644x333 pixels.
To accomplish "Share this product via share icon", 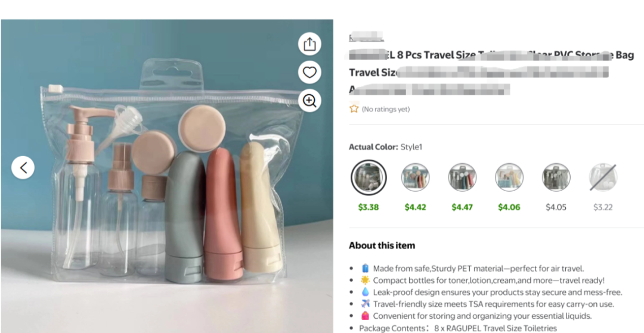I will [x=309, y=44].
